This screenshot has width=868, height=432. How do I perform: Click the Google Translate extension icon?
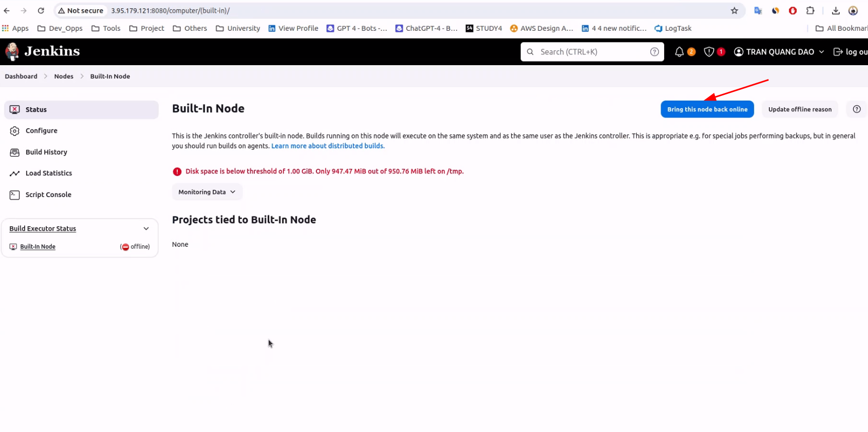[x=758, y=11]
